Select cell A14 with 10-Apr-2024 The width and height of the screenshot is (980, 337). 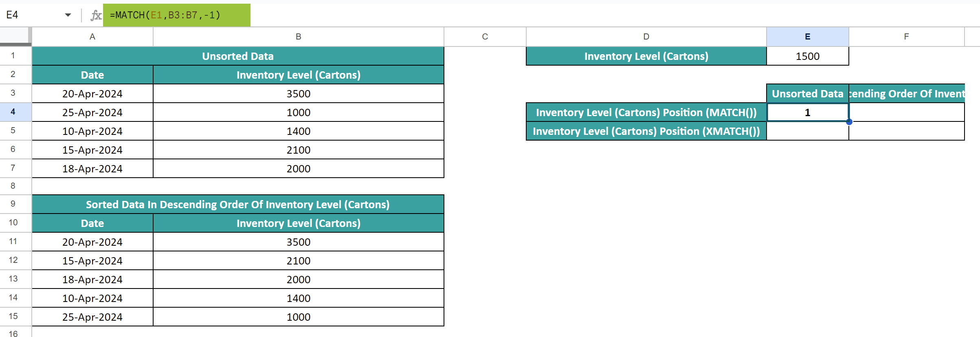click(92, 298)
